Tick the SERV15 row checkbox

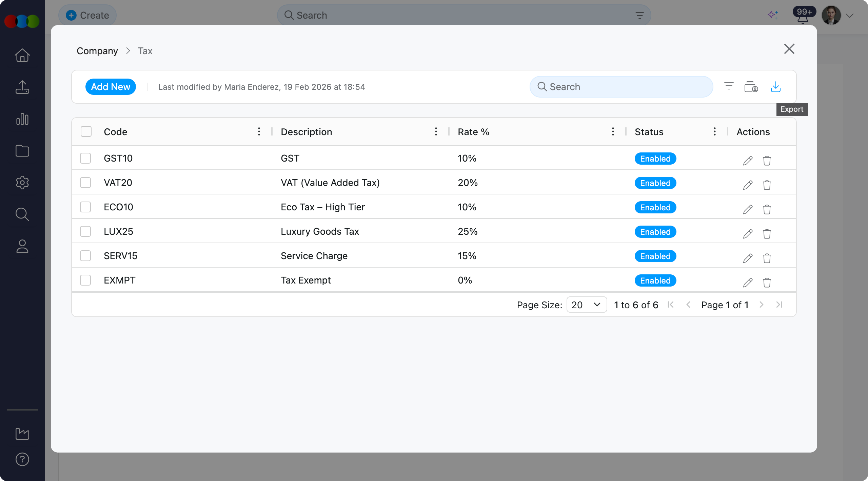pyautogui.click(x=85, y=256)
